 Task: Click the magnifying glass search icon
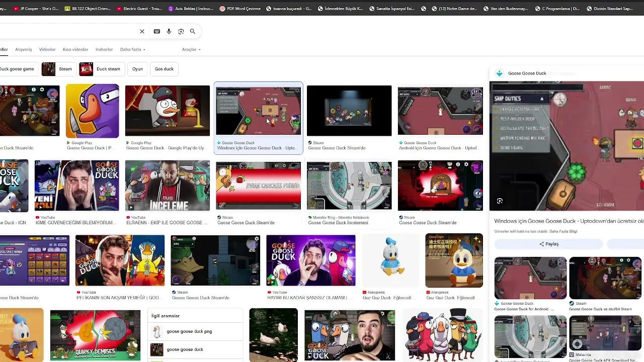tap(193, 31)
